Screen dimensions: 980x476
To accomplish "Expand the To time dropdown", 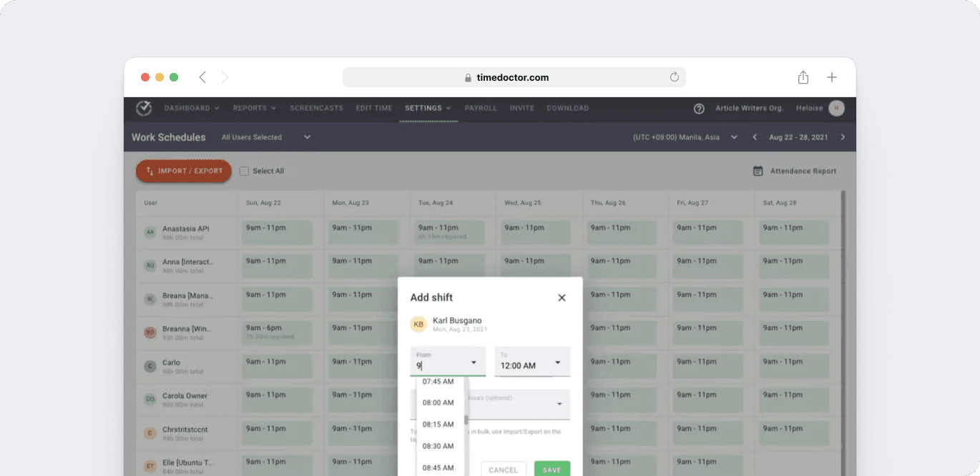I will [x=559, y=362].
